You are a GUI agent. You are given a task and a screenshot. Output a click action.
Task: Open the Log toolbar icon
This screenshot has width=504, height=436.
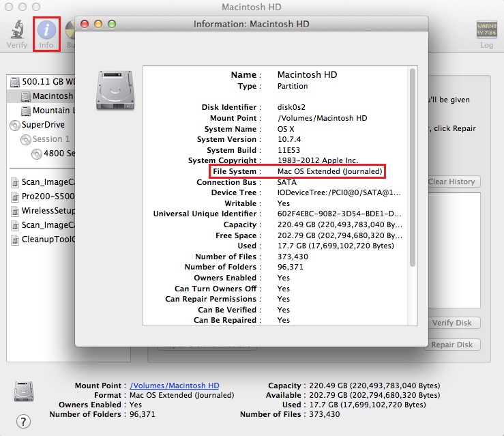pyautogui.click(x=487, y=29)
